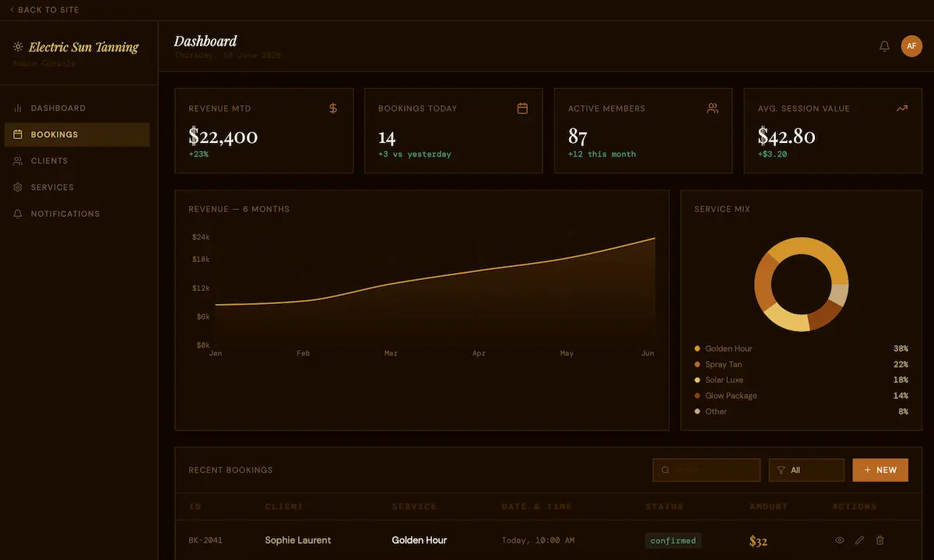Click the Amount column header
This screenshot has height=560, width=934.
[x=769, y=506]
